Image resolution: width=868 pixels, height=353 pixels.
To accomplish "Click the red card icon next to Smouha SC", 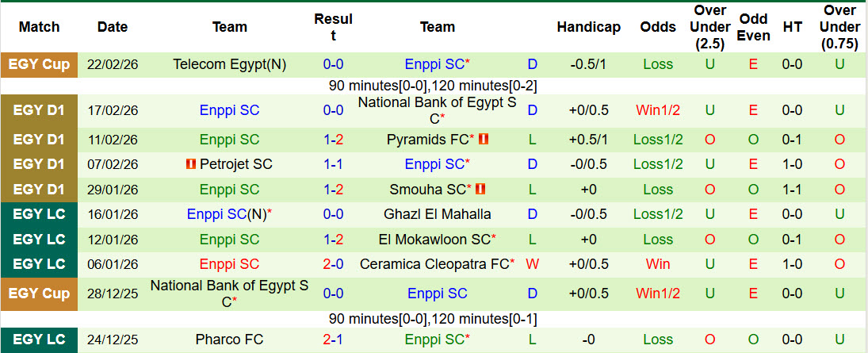I will click(480, 190).
